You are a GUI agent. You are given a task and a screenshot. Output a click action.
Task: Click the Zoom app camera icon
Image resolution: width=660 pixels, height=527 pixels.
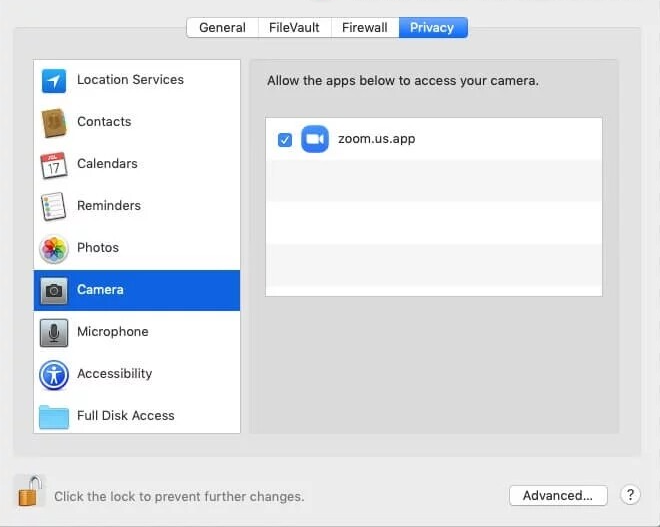pos(315,139)
